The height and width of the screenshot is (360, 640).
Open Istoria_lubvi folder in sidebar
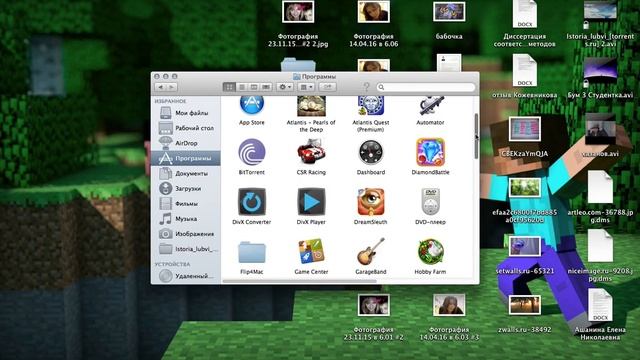point(186,249)
